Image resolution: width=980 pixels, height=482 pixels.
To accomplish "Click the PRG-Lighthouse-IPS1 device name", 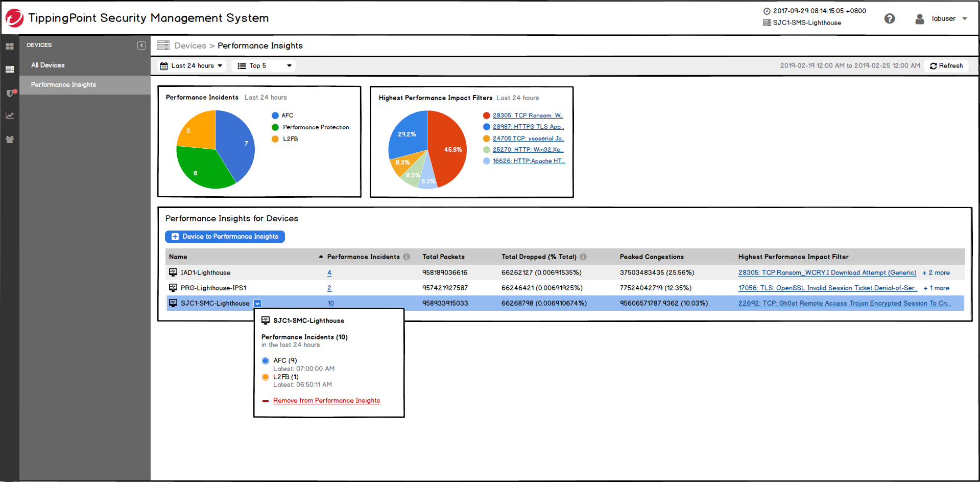I will tap(213, 288).
